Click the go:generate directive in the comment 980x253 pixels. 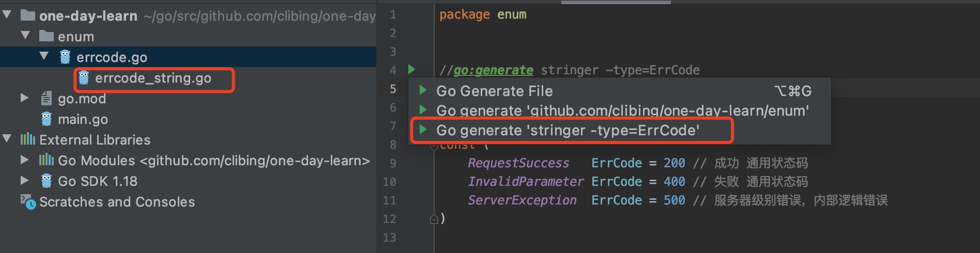[x=493, y=70]
